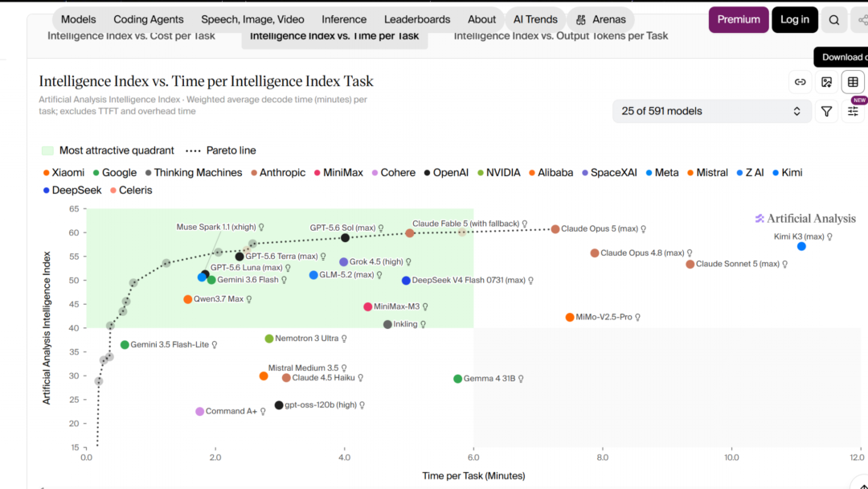The height and width of the screenshot is (489, 868).
Task: Click the info bulb next to Gemma 4 31B
Action: coord(521,379)
